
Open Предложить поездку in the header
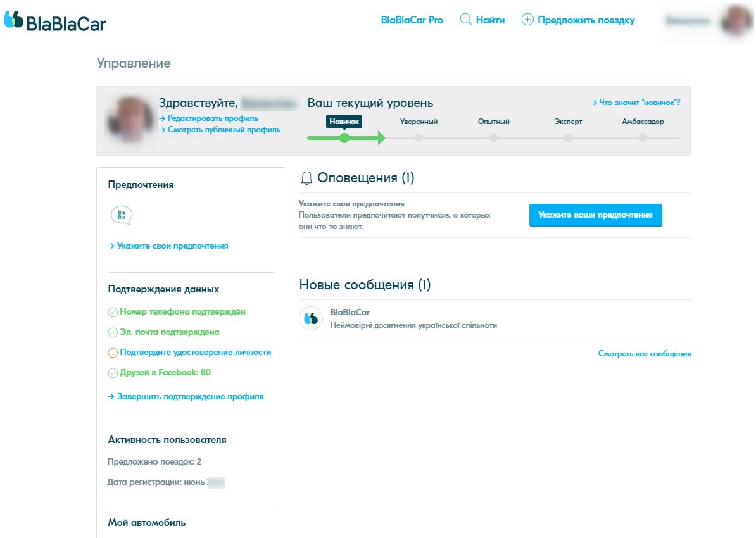pyautogui.click(x=586, y=20)
